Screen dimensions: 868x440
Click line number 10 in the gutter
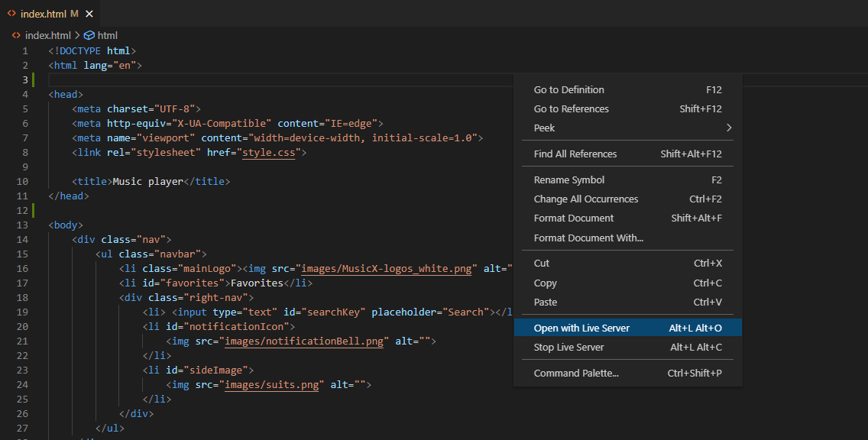(x=22, y=181)
